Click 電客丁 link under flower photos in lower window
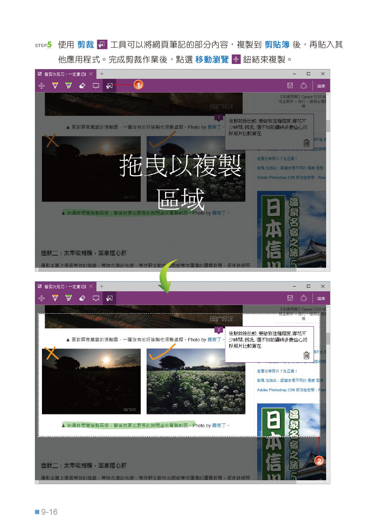Image resolution: width=392 pixels, height=532 pixels. [219, 425]
